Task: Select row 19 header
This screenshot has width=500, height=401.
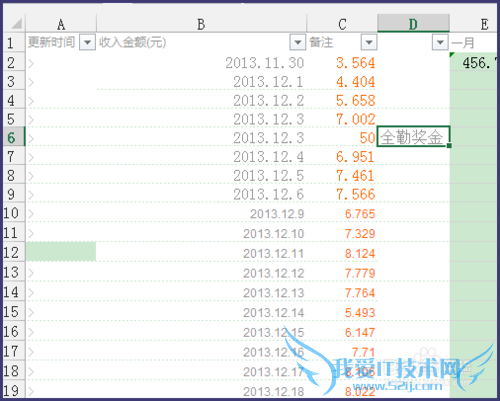Action: point(14,390)
